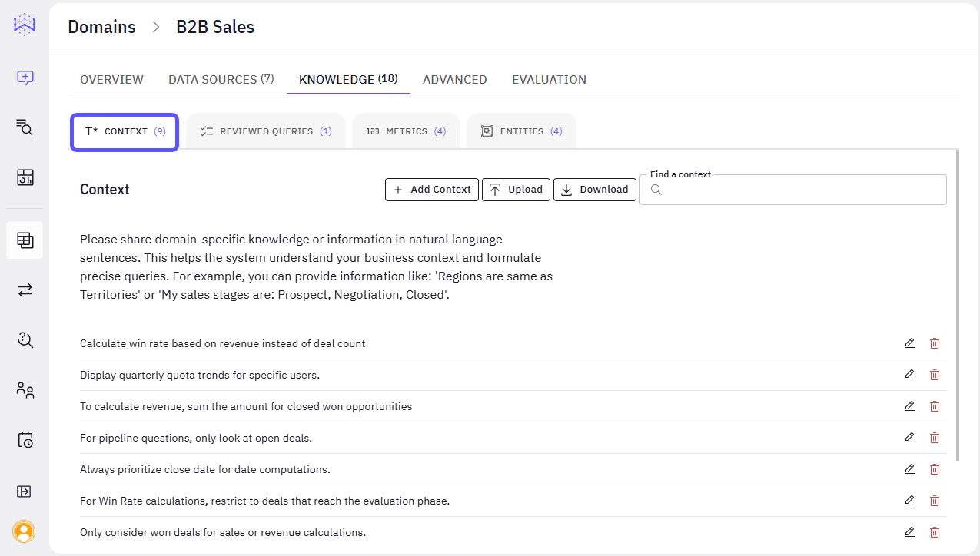The image size is (980, 556).
Task: Delete the pipeline open deals context
Action: (x=935, y=437)
